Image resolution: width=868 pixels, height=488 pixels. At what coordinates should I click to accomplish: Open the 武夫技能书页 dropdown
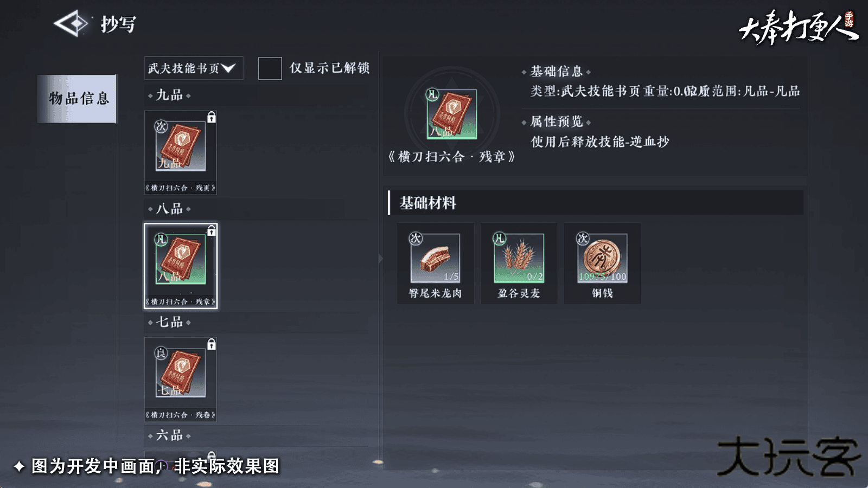pos(194,68)
